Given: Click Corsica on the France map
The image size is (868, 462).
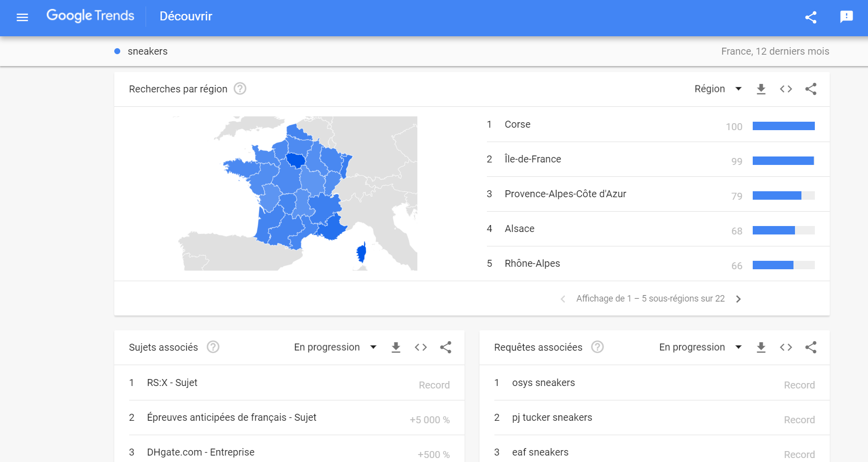Looking at the screenshot, I should 361,252.
